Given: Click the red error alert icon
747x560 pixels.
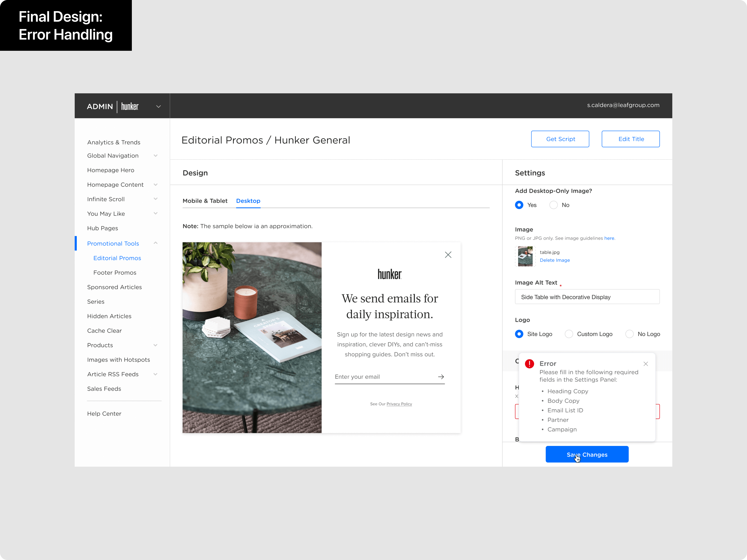Looking at the screenshot, I should point(529,364).
